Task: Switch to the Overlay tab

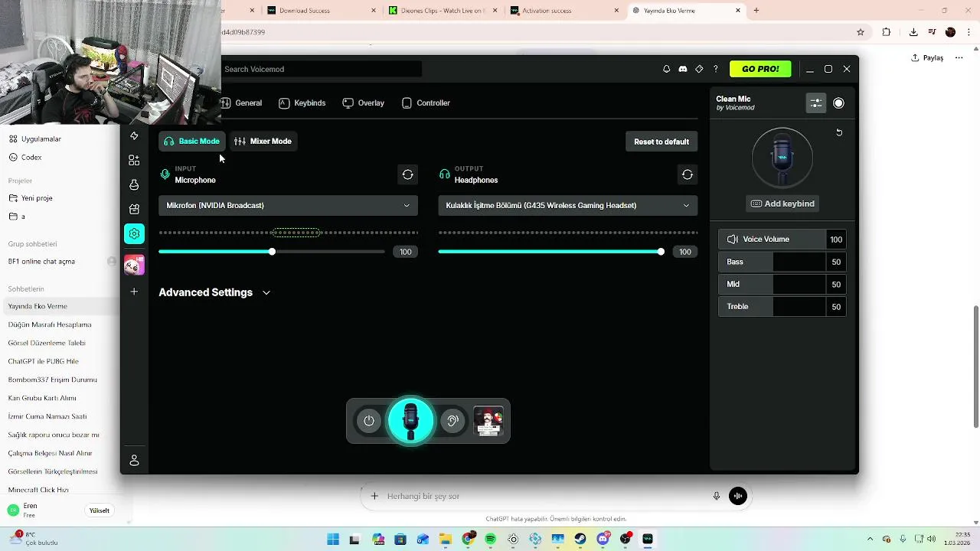Action: point(364,103)
